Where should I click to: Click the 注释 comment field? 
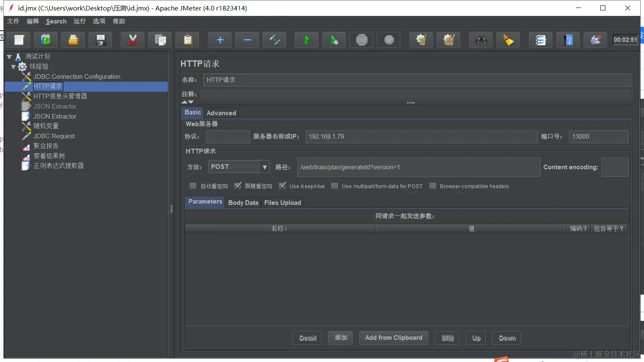click(x=416, y=94)
